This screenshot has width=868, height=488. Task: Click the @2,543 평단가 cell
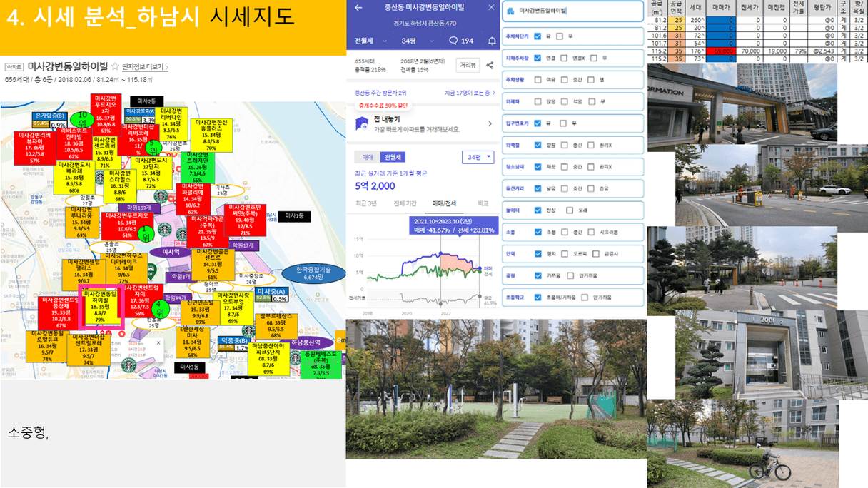pyautogui.click(x=822, y=51)
